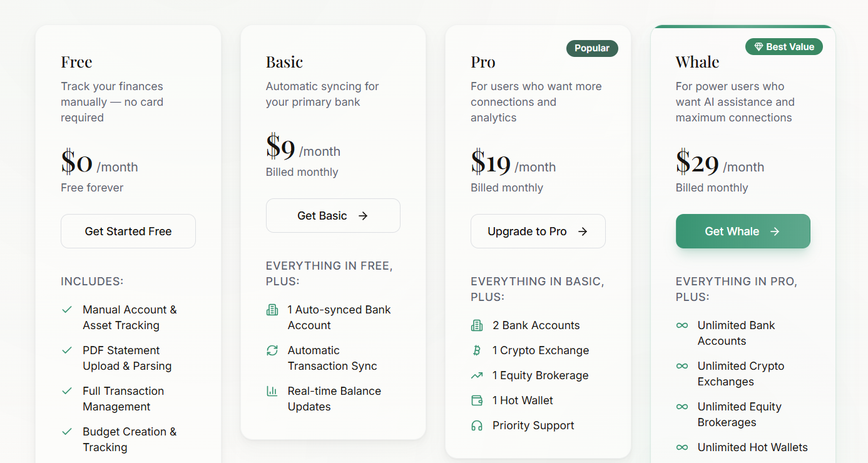Choose Upgrade to Pro
Image resolution: width=868 pixels, height=463 pixels.
tap(538, 232)
